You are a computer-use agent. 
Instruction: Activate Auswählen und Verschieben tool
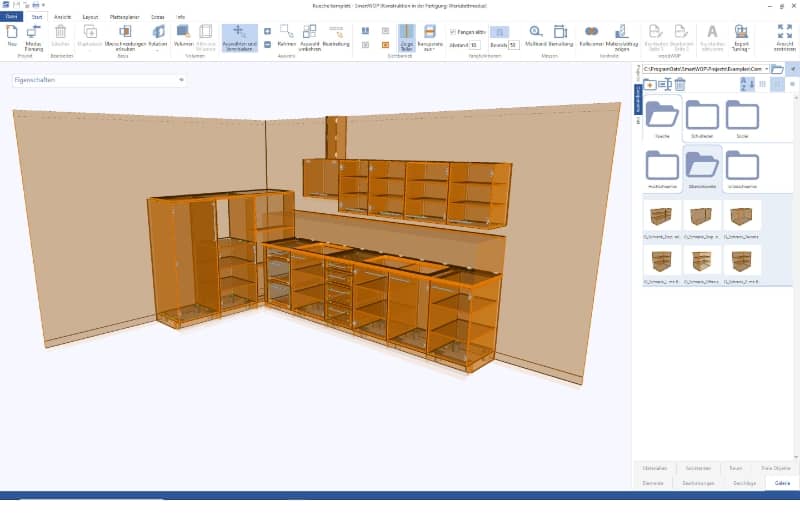point(239,38)
